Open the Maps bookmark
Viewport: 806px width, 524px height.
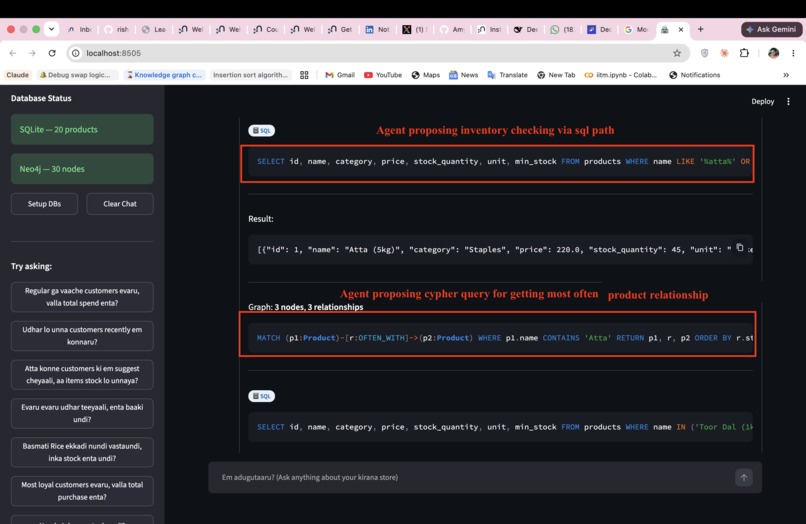(426, 75)
